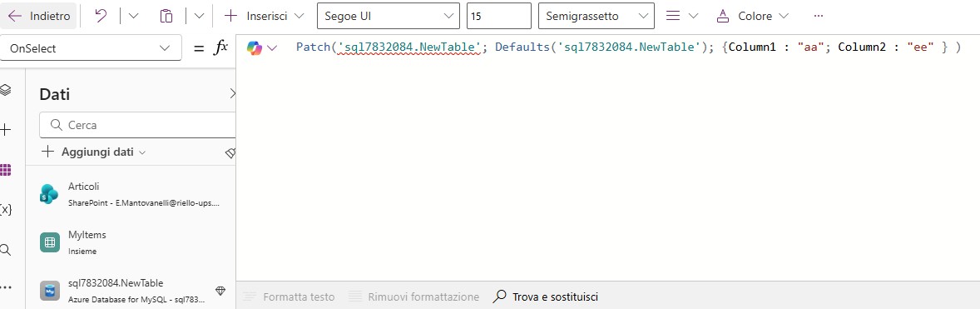
Task: Click the Patch function name
Action: (313, 47)
